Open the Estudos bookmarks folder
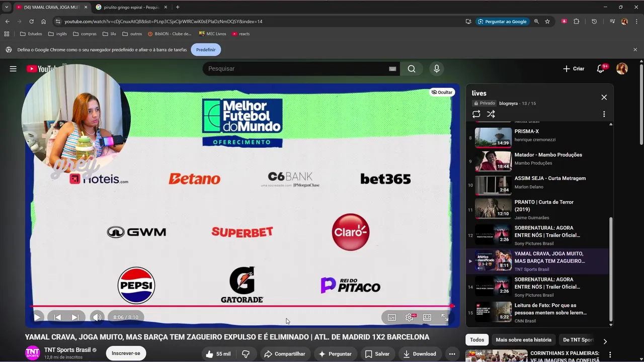 pyautogui.click(x=31, y=34)
